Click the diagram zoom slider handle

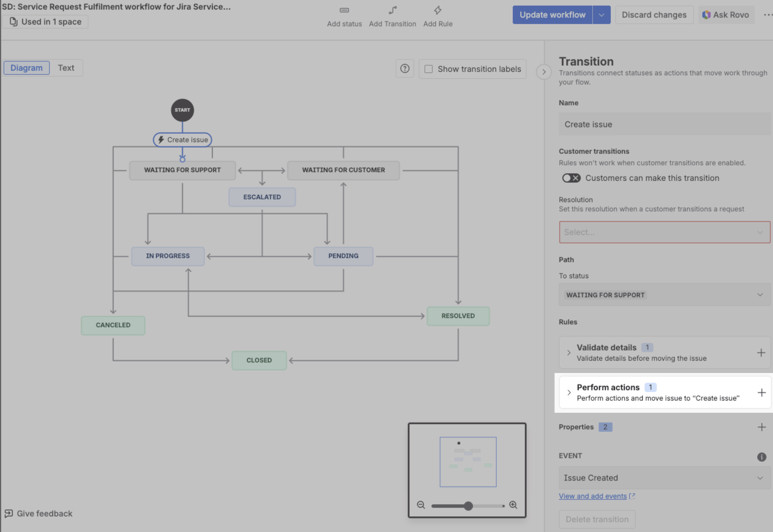click(x=468, y=506)
